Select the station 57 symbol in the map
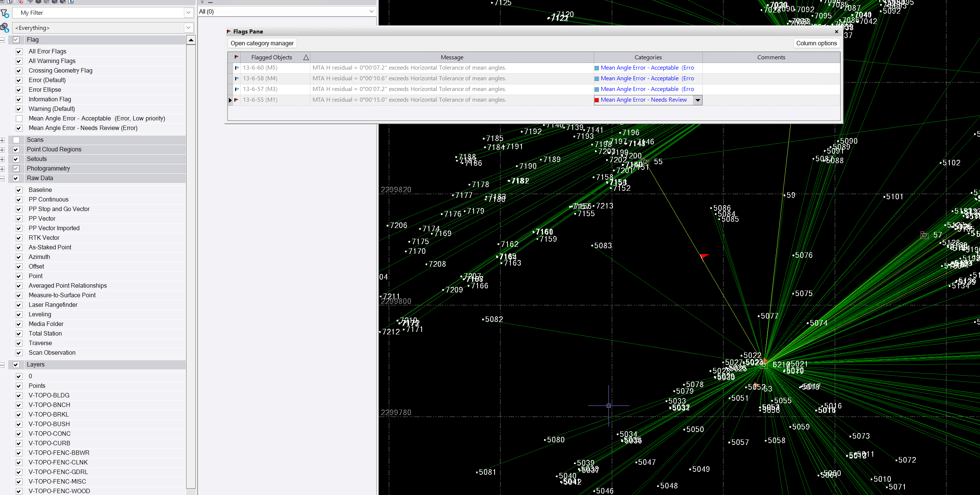Image resolution: width=980 pixels, height=495 pixels. click(924, 235)
